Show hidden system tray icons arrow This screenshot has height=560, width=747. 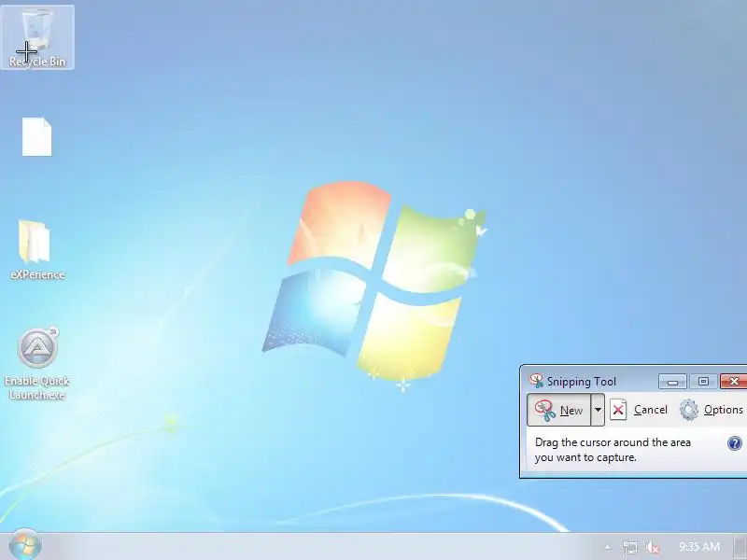point(608,547)
